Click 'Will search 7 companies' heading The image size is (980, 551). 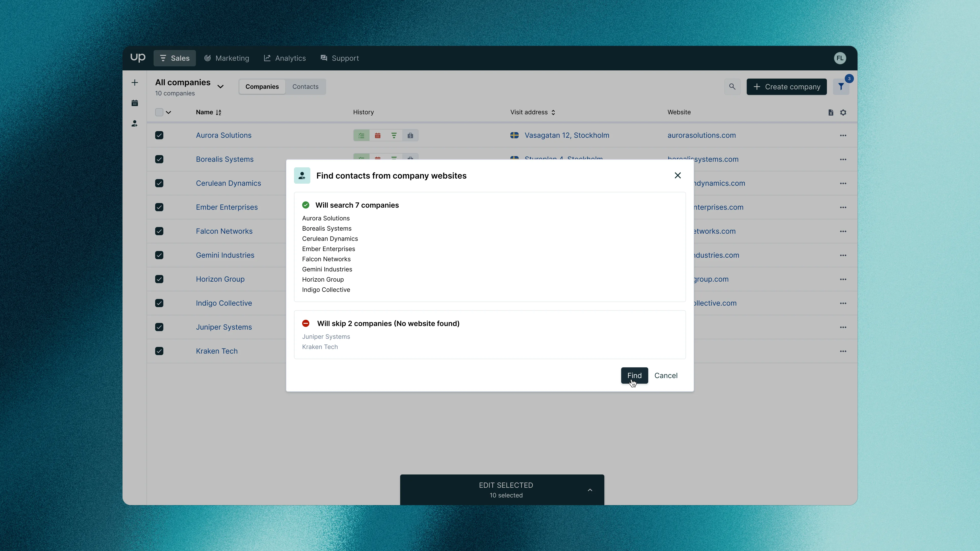357,205
